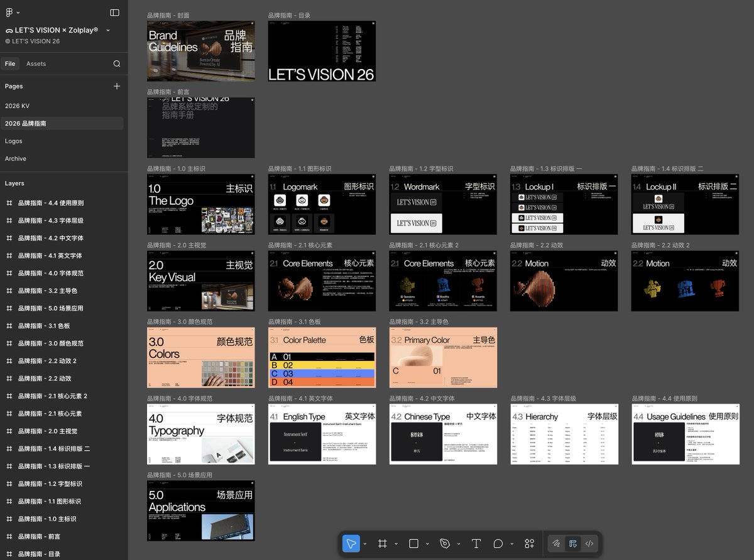Select the Text tool

coord(476,544)
